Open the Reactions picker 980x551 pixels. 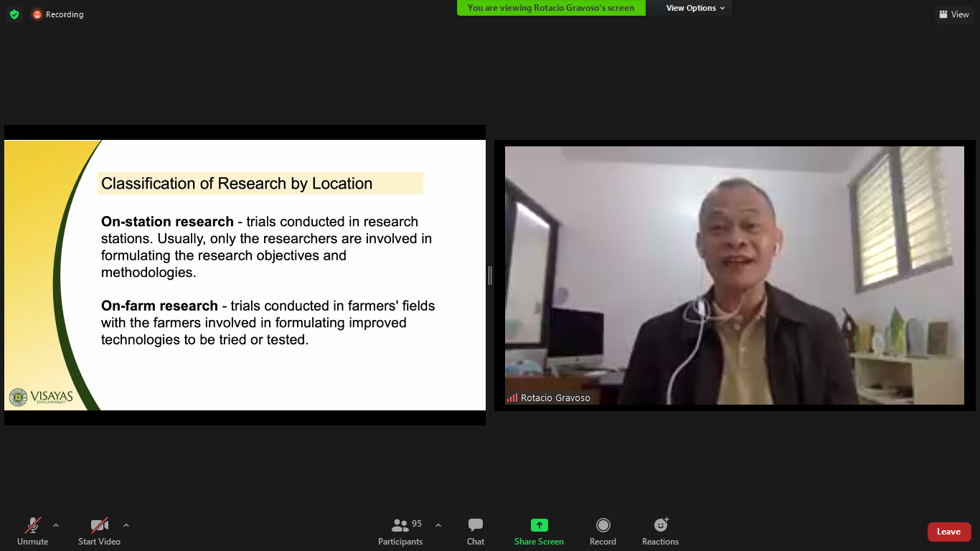[660, 531]
